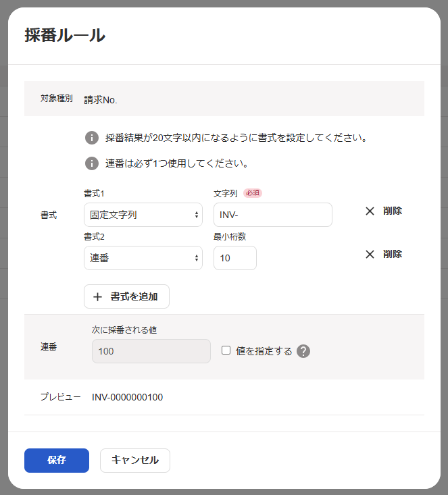Save the numbering rule with 保存

click(57, 460)
